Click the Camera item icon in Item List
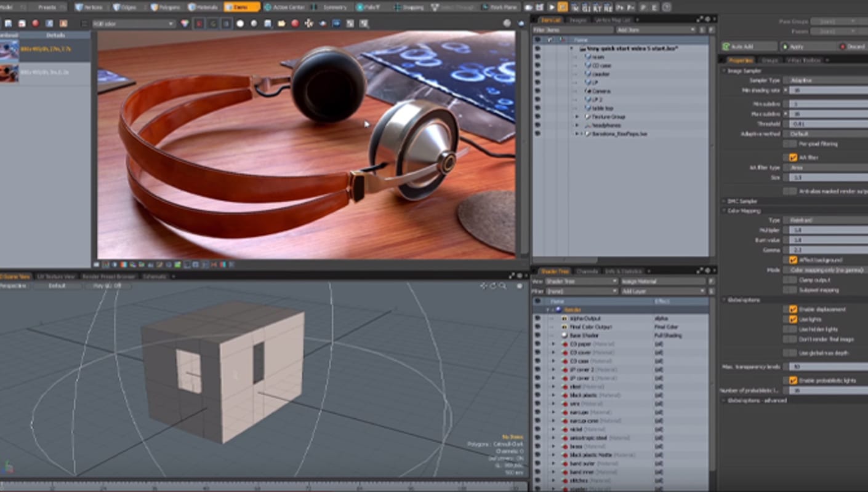868x492 pixels. coord(587,91)
